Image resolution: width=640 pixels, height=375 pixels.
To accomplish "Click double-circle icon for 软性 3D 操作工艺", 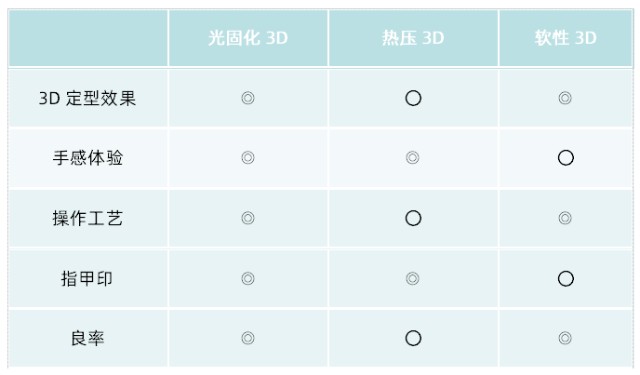I will point(565,218).
